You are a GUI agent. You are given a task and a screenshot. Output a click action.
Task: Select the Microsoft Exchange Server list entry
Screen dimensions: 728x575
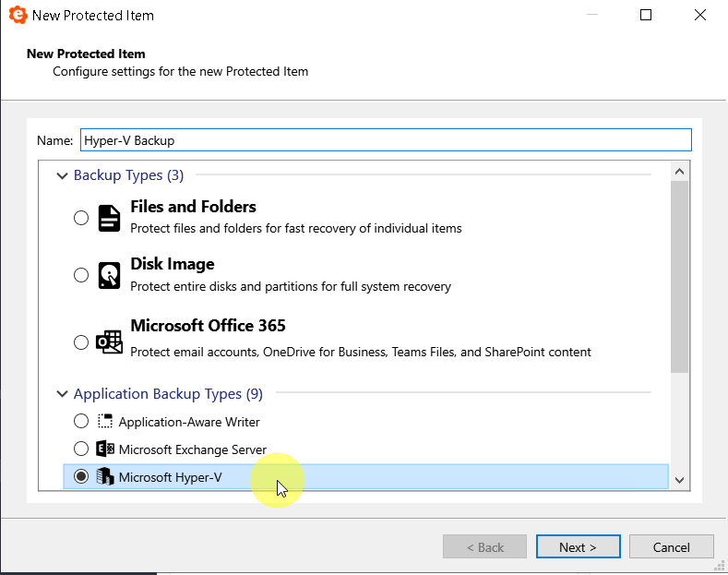tap(193, 449)
